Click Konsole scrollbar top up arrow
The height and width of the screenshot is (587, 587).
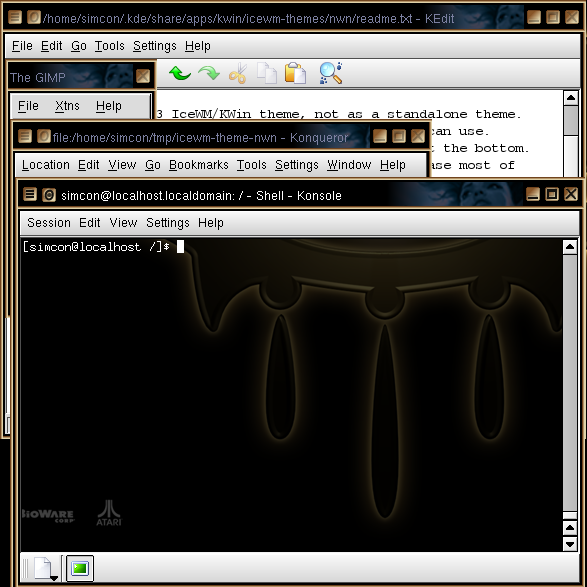pos(570,247)
